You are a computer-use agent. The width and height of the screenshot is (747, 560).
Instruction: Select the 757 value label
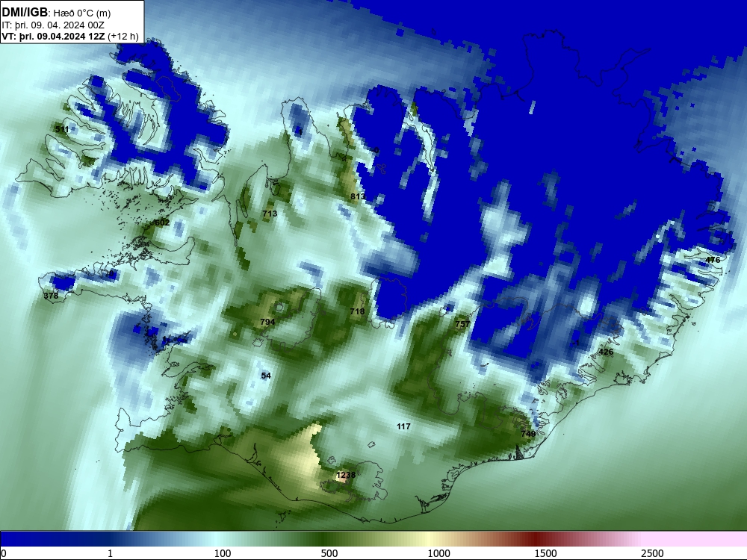pyautogui.click(x=462, y=324)
